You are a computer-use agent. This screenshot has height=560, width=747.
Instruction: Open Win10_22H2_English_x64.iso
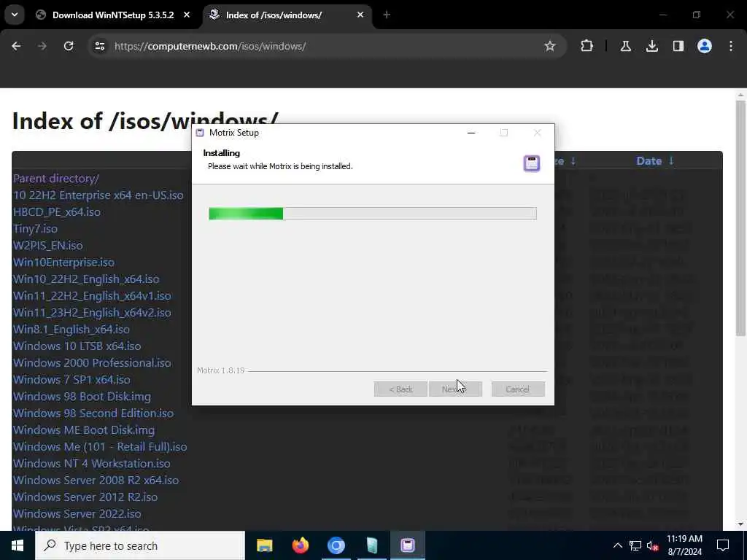pos(86,279)
